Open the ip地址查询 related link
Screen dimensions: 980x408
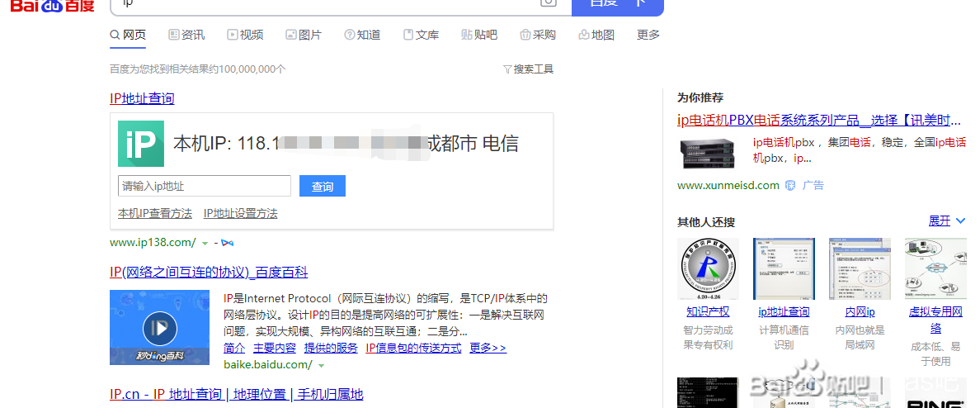(x=784, y=311)
